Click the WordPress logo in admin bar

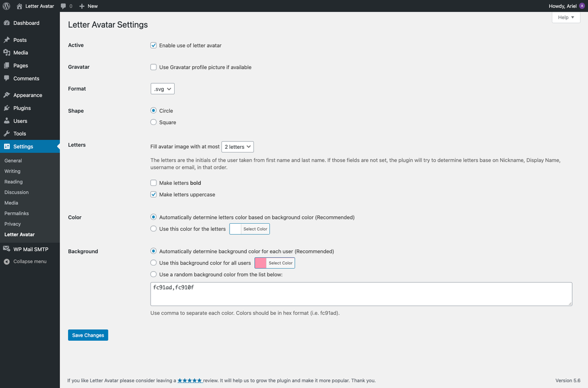(6, 6)
